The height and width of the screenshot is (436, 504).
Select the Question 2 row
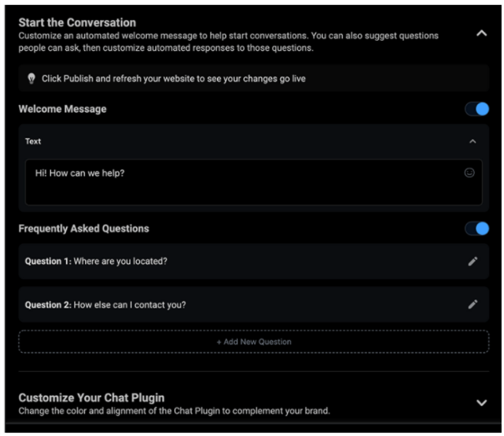254,304
